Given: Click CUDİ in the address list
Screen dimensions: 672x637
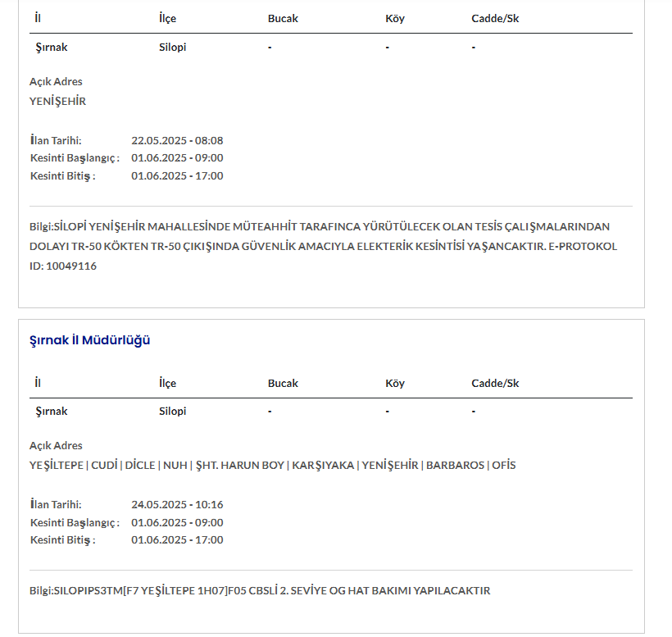Looking at the screenshot, I should click(x=104, y=466).
